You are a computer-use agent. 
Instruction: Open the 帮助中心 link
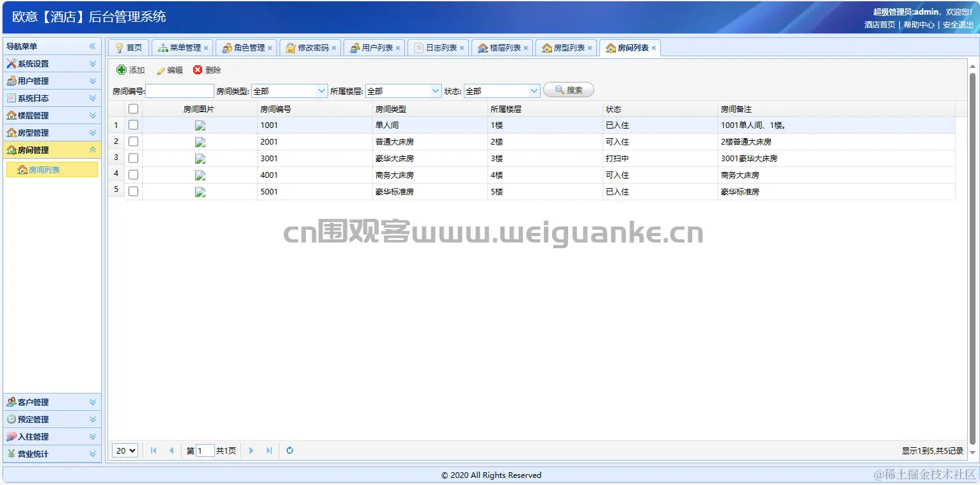click(919, 24)
